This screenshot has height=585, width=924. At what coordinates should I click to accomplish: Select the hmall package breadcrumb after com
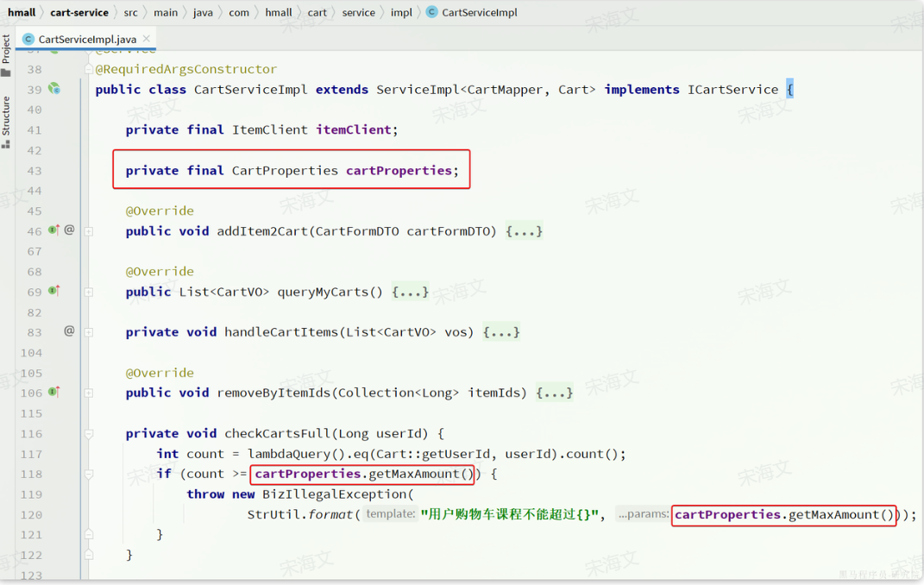click(278, 12)
